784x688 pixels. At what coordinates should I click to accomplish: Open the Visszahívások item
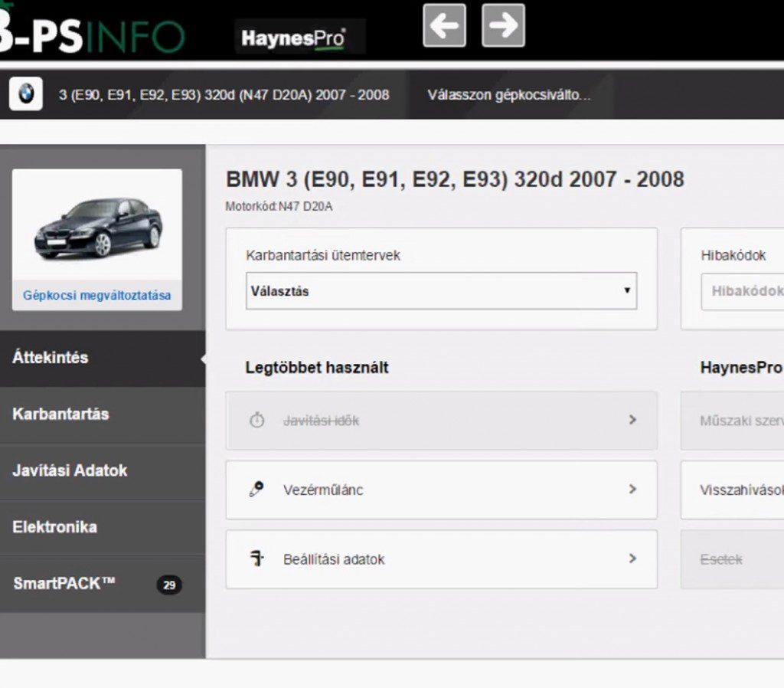pyautogui.click(x=733, y=490)
